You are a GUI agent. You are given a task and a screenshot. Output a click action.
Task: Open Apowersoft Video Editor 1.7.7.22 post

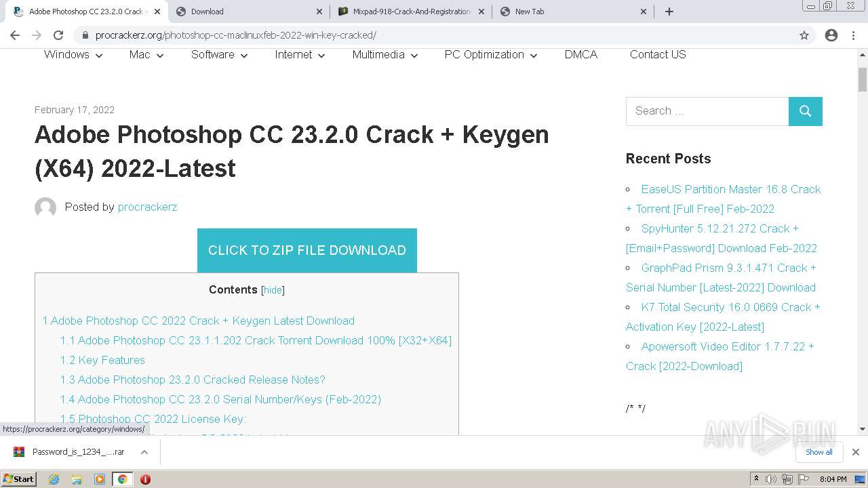click(719, 357)
